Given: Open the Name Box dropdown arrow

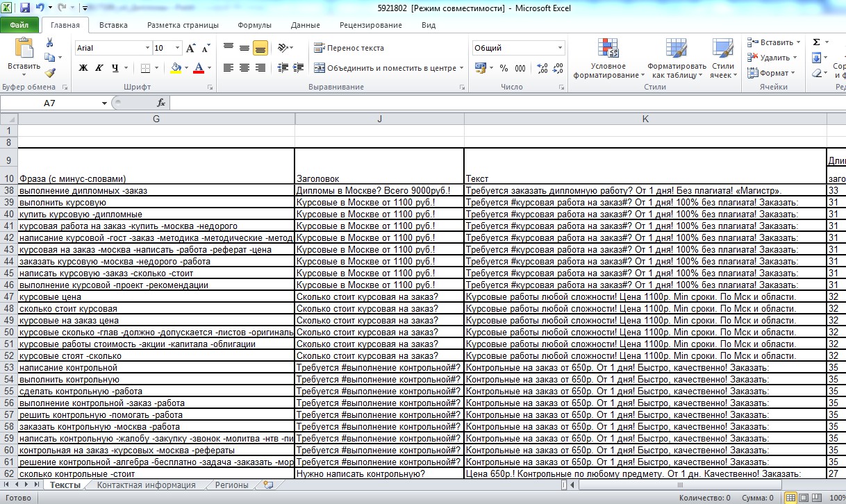Looking at the screenshot, I should (105, 103).
